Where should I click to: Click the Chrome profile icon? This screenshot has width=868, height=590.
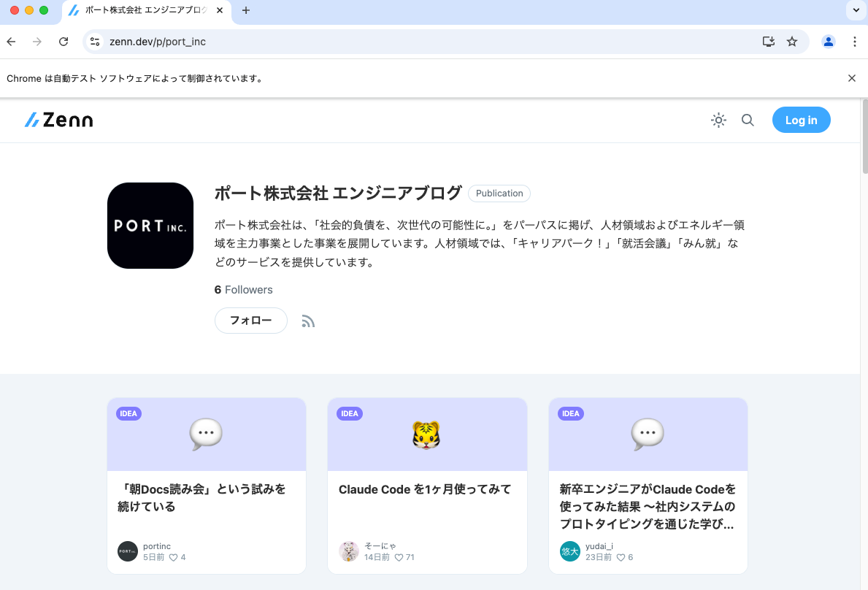click(x=828, y=42)
